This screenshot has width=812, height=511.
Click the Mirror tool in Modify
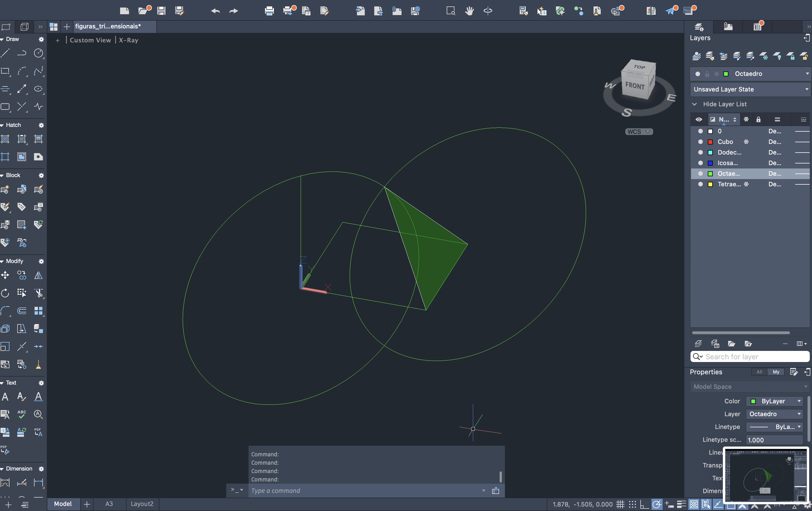point(38,275)
